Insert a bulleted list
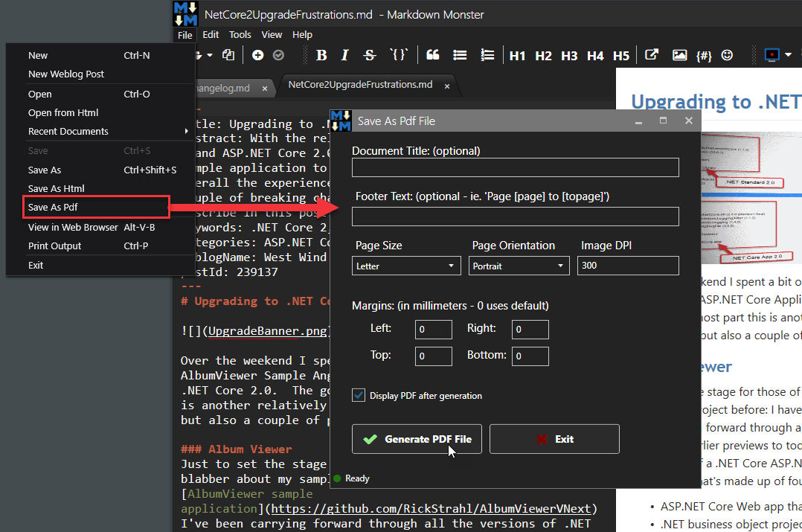Image resolution: width=802 pixels, height=532 pixels. [x=460, y=55]
